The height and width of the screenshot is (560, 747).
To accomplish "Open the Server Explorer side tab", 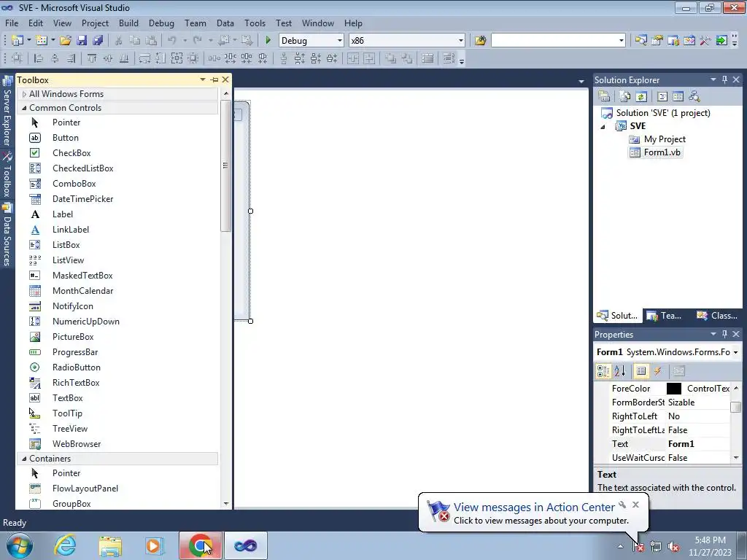I will click(x=7, y=112).
